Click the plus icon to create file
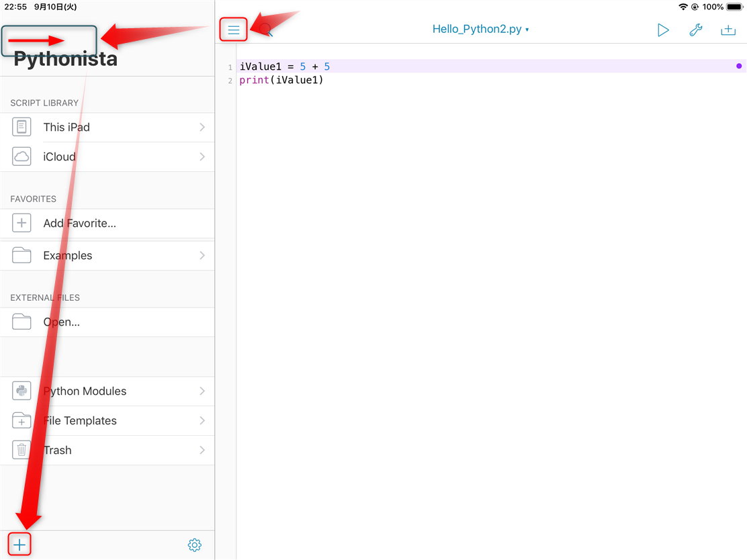 19,545
